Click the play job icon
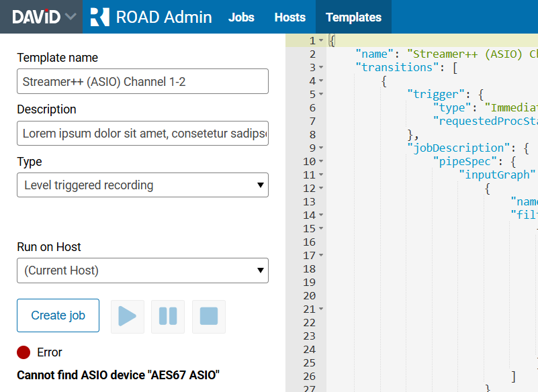Screen dimensions: 538x392 coord(128,316)
